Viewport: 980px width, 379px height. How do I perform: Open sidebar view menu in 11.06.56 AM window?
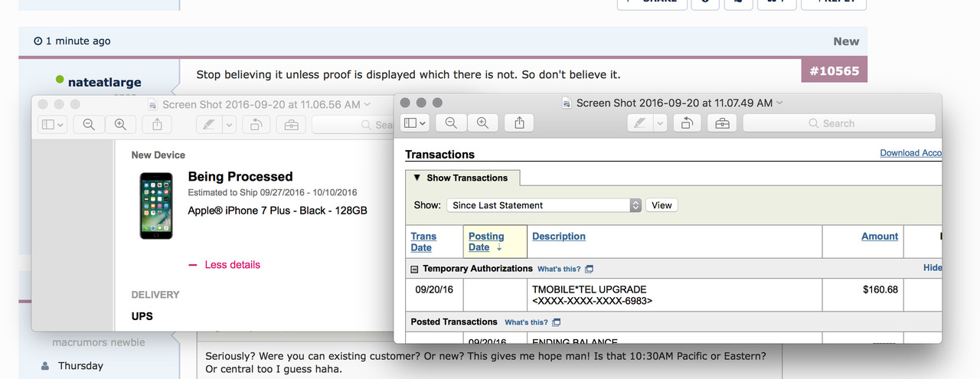(x=53, y=125)
